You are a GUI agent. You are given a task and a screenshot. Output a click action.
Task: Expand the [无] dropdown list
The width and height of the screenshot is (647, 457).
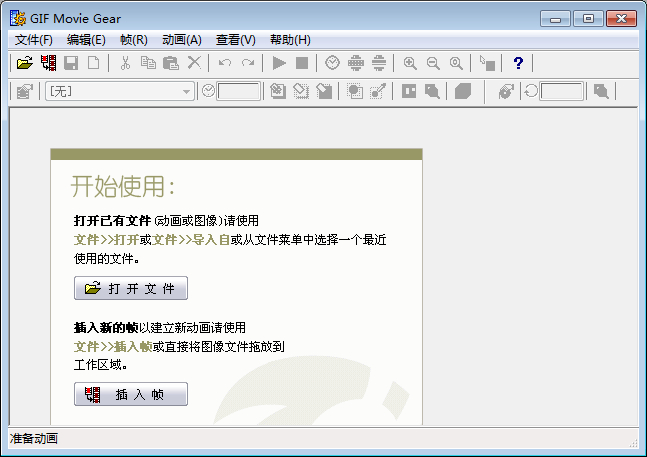[186, 91]
